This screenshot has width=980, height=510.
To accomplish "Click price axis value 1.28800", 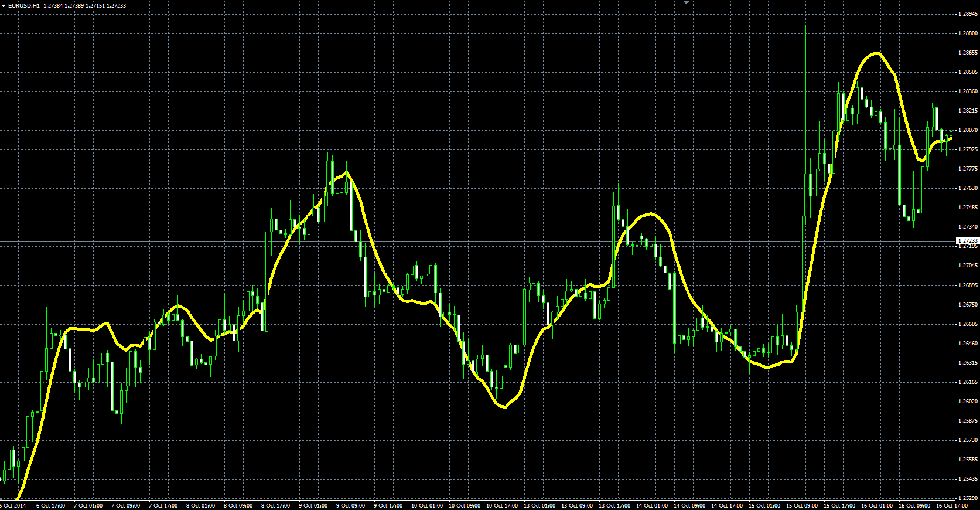I will point(968,33).
